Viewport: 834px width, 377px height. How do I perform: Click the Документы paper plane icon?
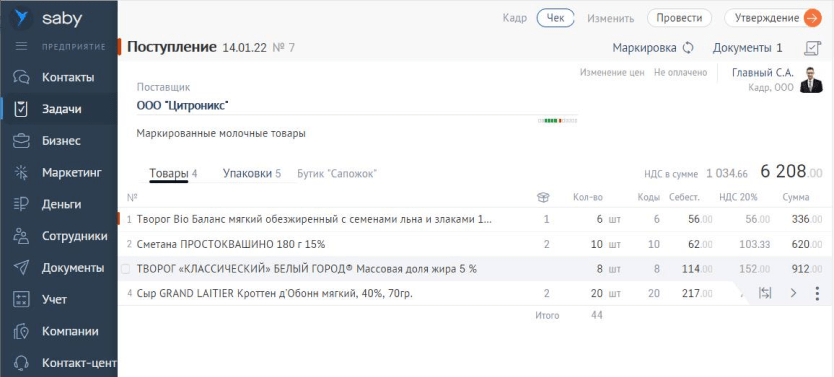[x=21, y=268]
